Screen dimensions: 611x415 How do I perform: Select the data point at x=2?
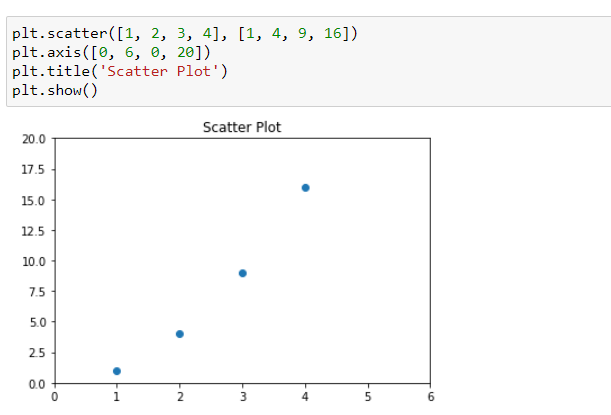click(x=180, y=334)
